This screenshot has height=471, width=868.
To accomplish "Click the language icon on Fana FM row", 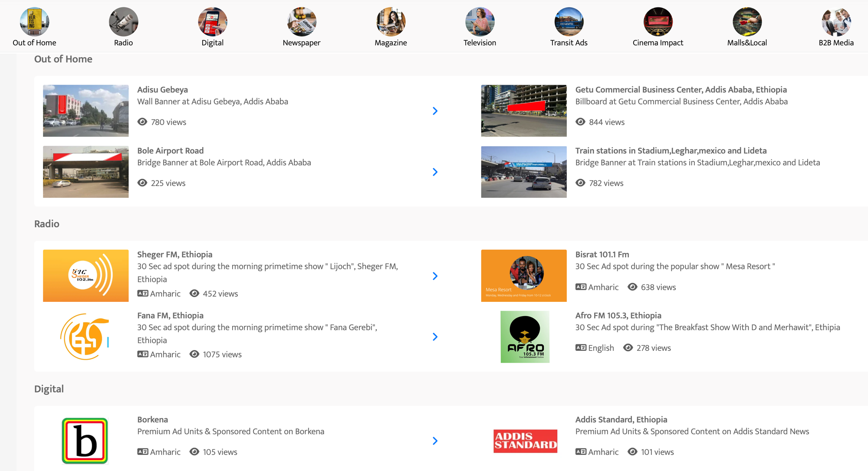I will tap(143, 354).
